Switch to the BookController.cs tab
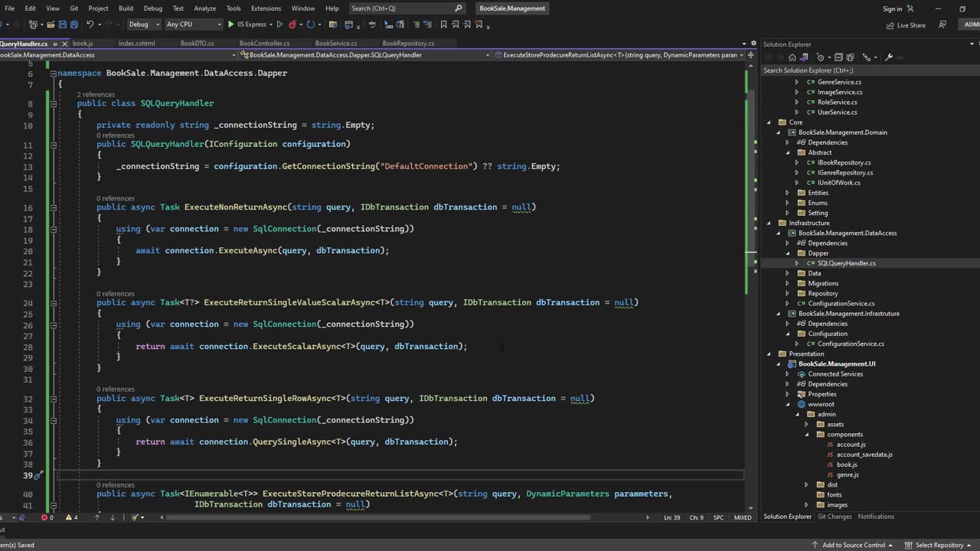The image size is (980, 551). tap(264, 44)
